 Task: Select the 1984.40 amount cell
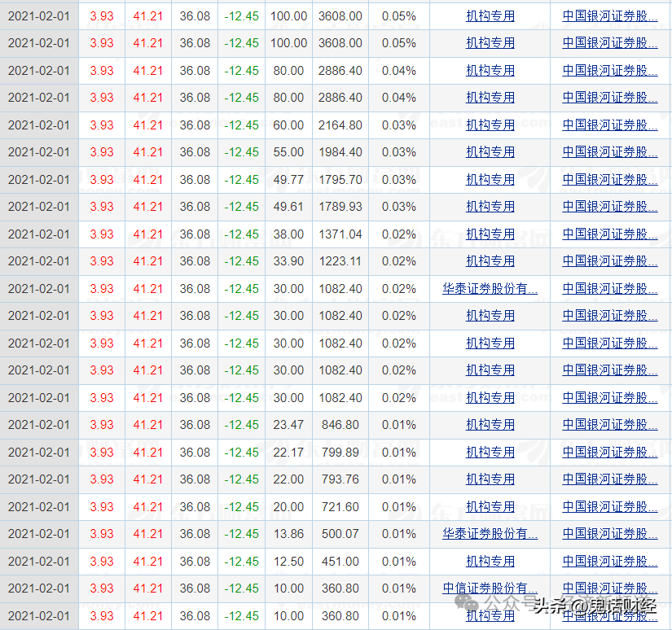click(340, 152)
